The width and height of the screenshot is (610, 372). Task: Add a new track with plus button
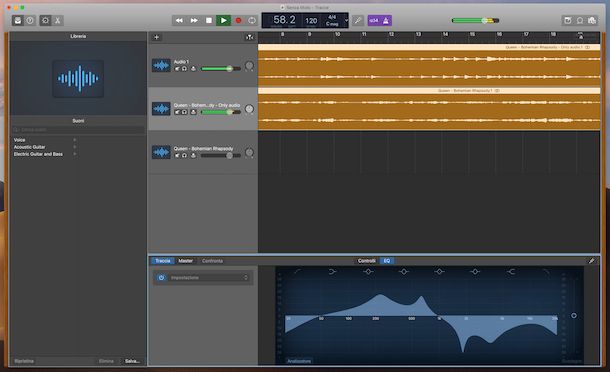click(x=156, y=37)
